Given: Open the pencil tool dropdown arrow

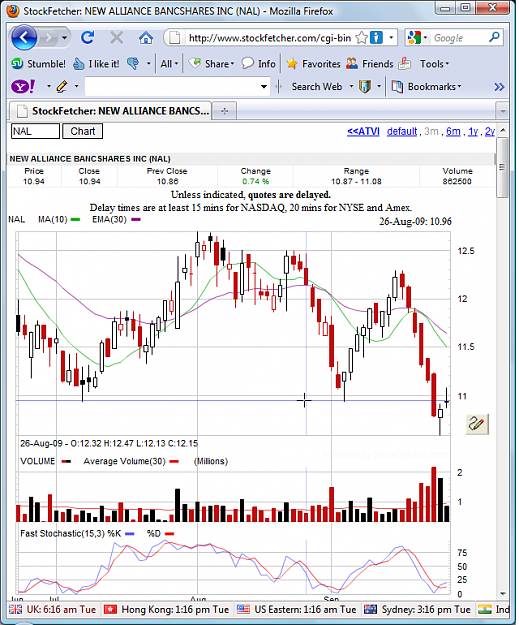Looking at the screenshot, I should click(76, 86).
